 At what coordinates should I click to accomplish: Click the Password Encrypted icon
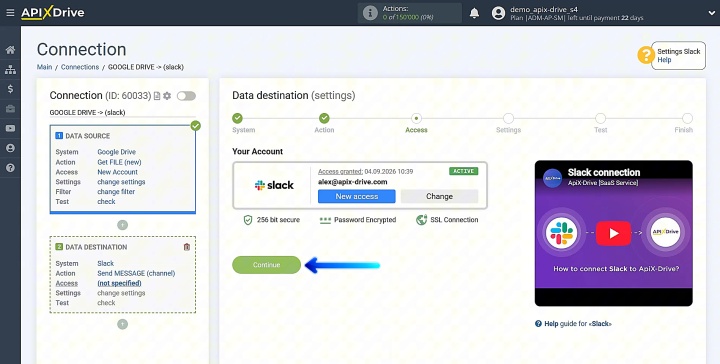325,220
